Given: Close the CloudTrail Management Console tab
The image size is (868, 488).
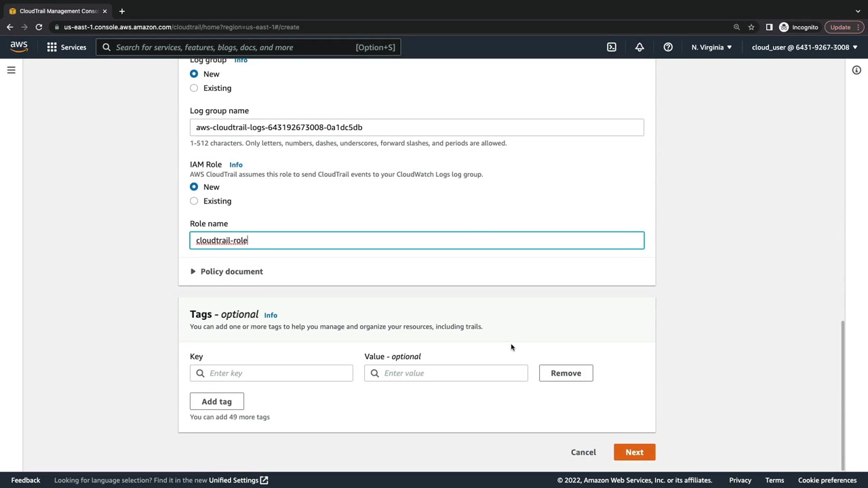Looking at the screenshot, I should pos(104,11).
